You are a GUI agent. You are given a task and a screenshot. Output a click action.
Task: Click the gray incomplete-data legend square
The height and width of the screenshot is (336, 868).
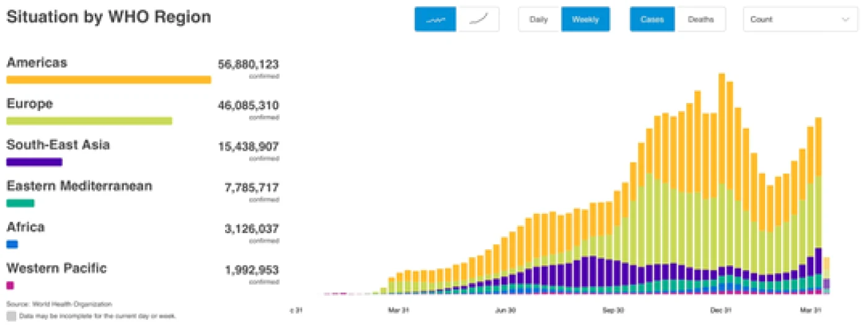pos(11,316)
